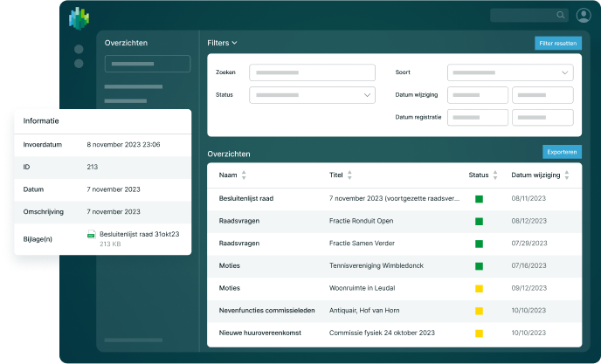The height and width of the screenshot is (364, 601).
Task: Click yellow status of Antiquair, Hof van Horn
Action: click(x=479, y=311)
